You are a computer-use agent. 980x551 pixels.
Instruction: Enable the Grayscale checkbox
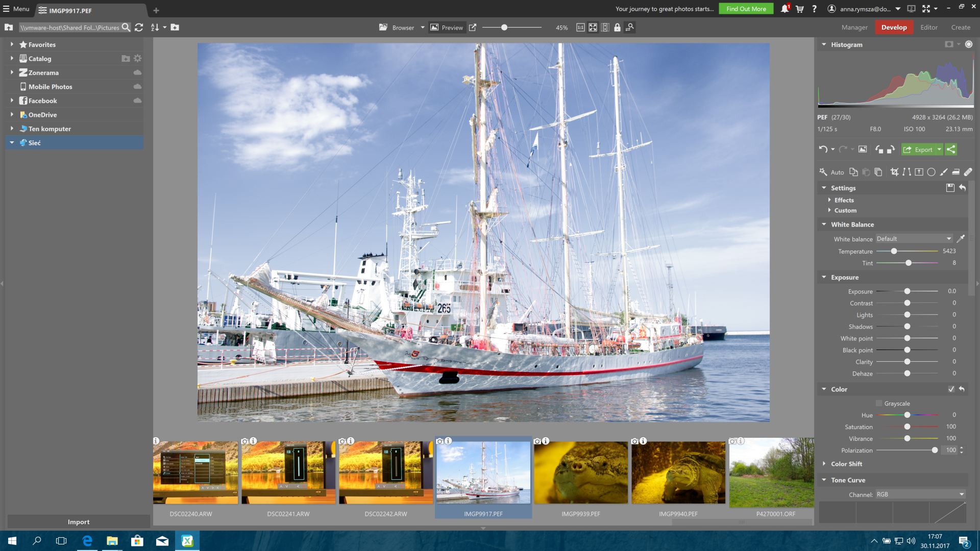879,404
